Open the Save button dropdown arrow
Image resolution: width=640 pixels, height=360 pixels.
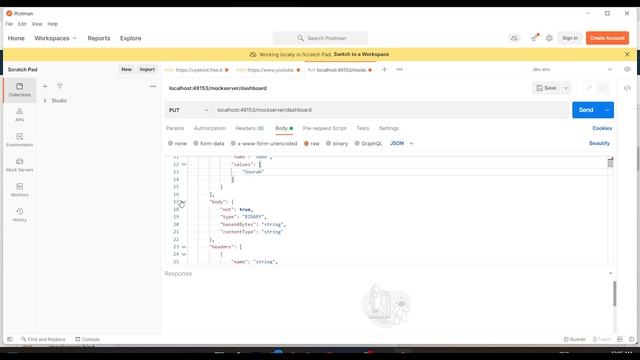[x=566, y=88]
